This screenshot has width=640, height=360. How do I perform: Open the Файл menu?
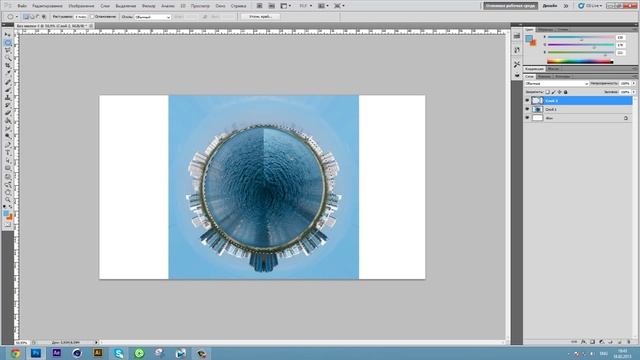point(22,6)
